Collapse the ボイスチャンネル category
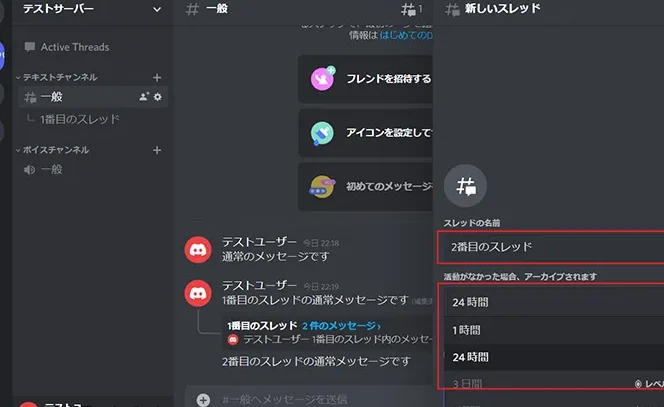664x407 pixels. click(56, 150)
